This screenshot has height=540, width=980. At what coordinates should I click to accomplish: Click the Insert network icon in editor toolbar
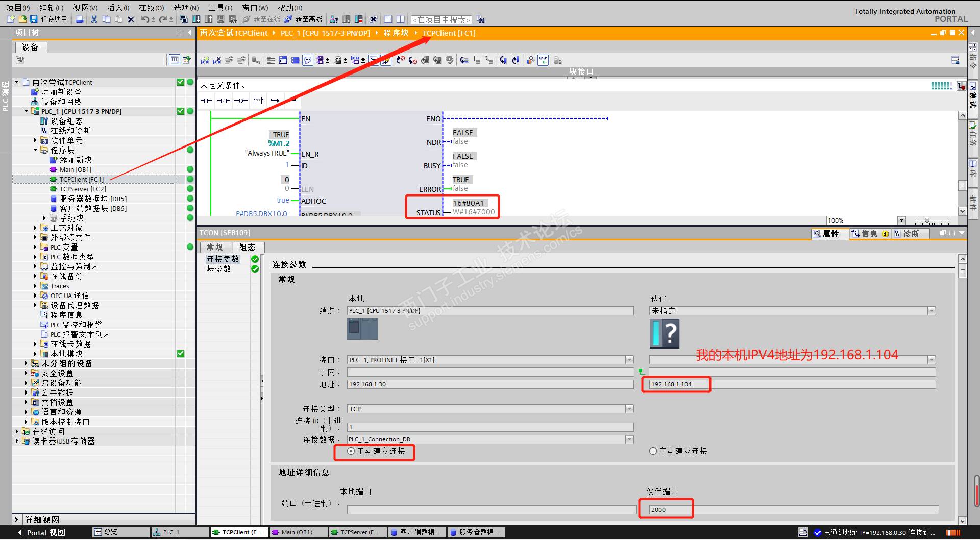pos(205,60)
